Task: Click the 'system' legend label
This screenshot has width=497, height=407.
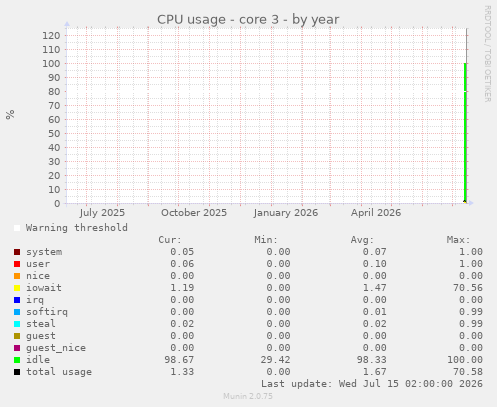Action: [x=44, y=252]
